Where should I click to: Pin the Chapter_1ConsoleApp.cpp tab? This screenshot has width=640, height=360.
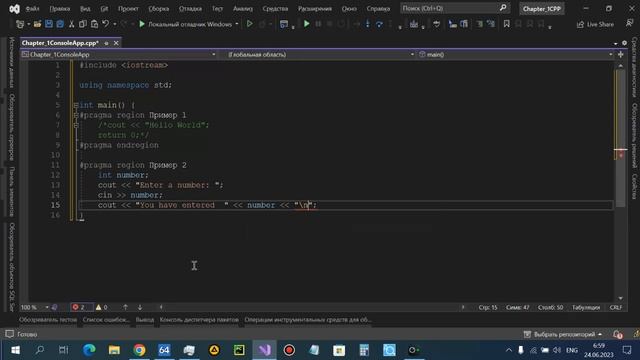107,43
